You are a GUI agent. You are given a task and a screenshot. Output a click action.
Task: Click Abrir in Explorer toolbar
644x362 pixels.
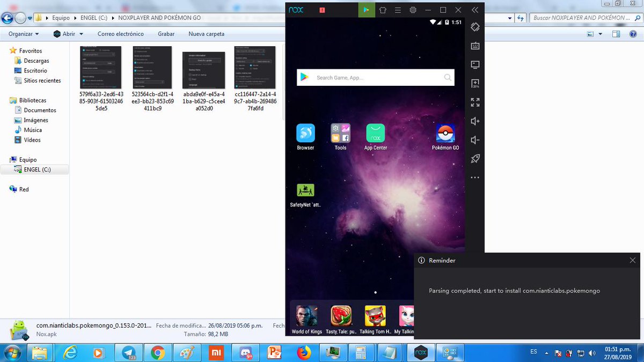pyautogui.click(x=69, y=34)
